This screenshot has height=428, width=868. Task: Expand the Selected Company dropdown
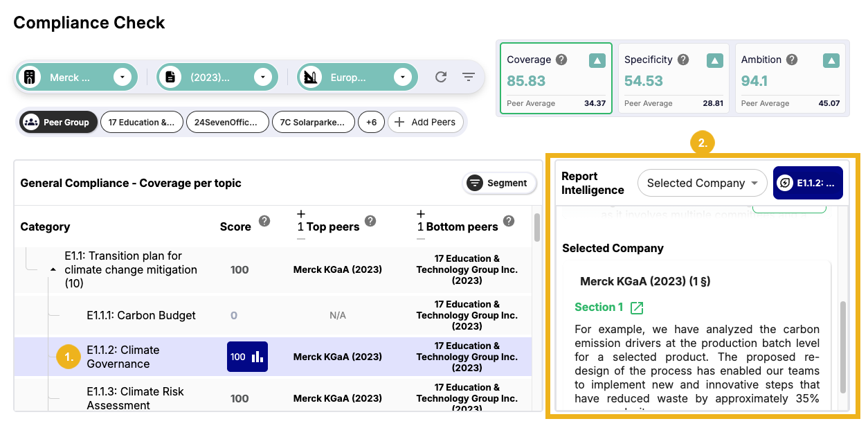coord(702,184)
